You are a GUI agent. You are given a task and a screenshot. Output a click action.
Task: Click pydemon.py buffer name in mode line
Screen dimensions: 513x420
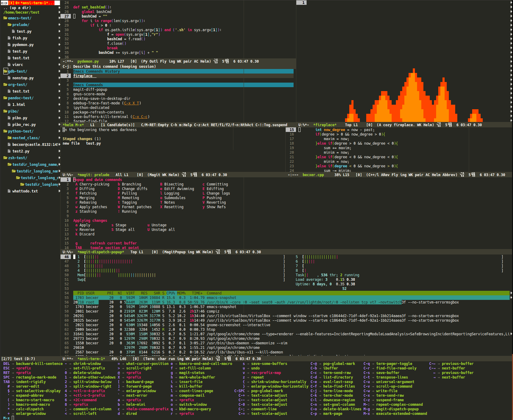[88, 61]
